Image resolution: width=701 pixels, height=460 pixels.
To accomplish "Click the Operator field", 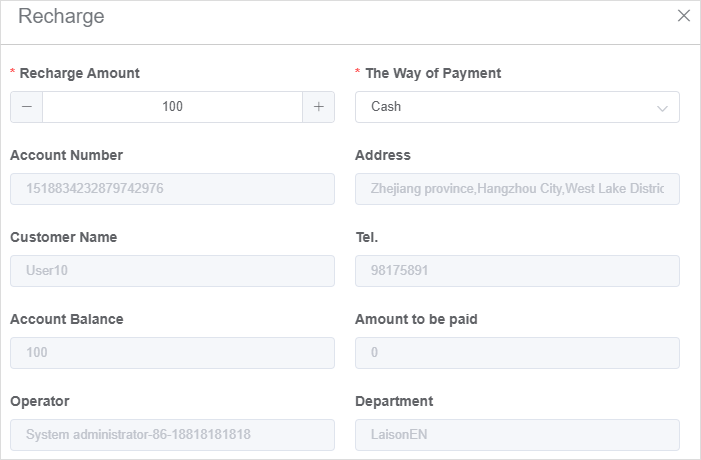I will point(173,435).
